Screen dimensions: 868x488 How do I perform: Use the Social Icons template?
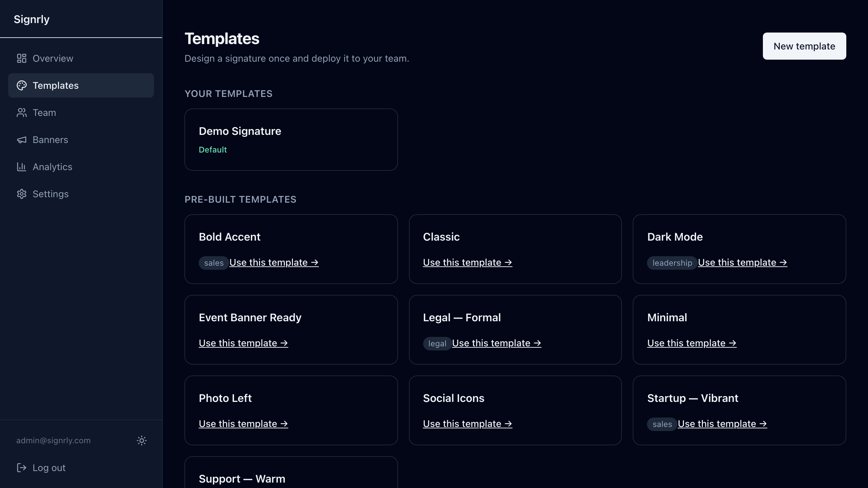tap(468, 424)
